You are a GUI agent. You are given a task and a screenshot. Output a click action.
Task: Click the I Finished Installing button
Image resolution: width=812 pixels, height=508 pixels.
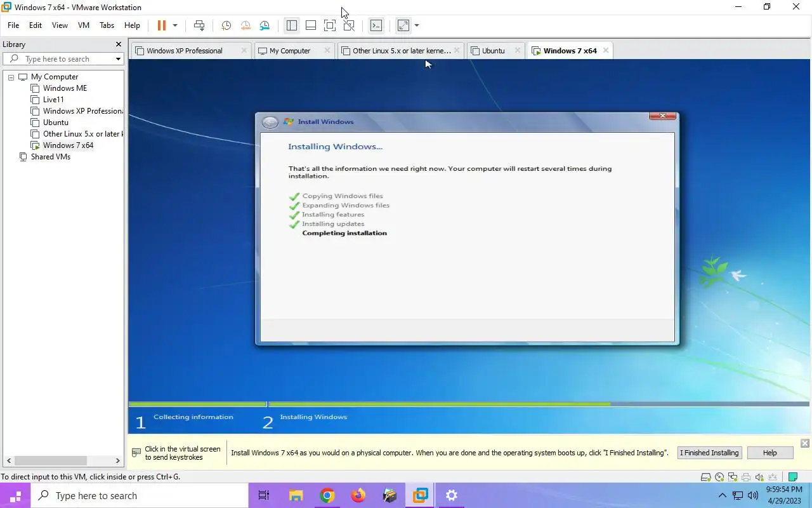709,453
